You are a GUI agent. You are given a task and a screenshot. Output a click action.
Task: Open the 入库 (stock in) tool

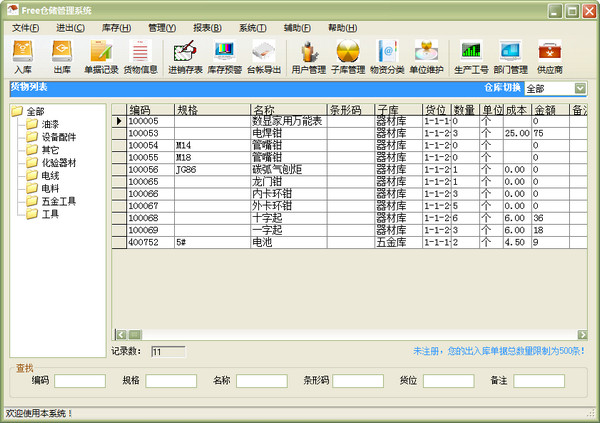23,57
